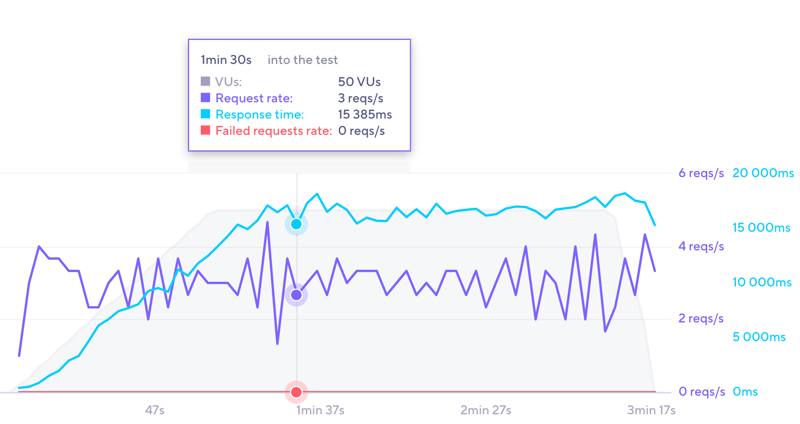This screenshot has width=800, height=424.
Task: Click the purple Request rate legend square
Action: pyautogui.click(x=205, y=98)
